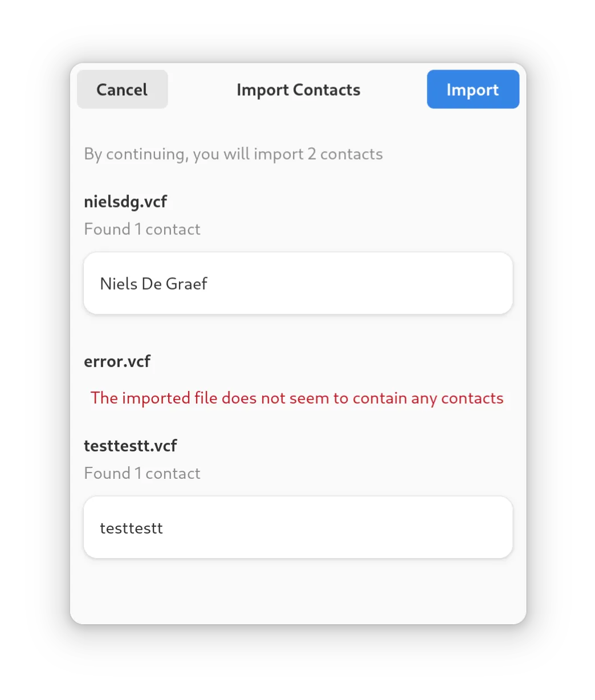This screenshot has width=595, height=700.
Task: Click the Cancel button
Action: point(122,89)
